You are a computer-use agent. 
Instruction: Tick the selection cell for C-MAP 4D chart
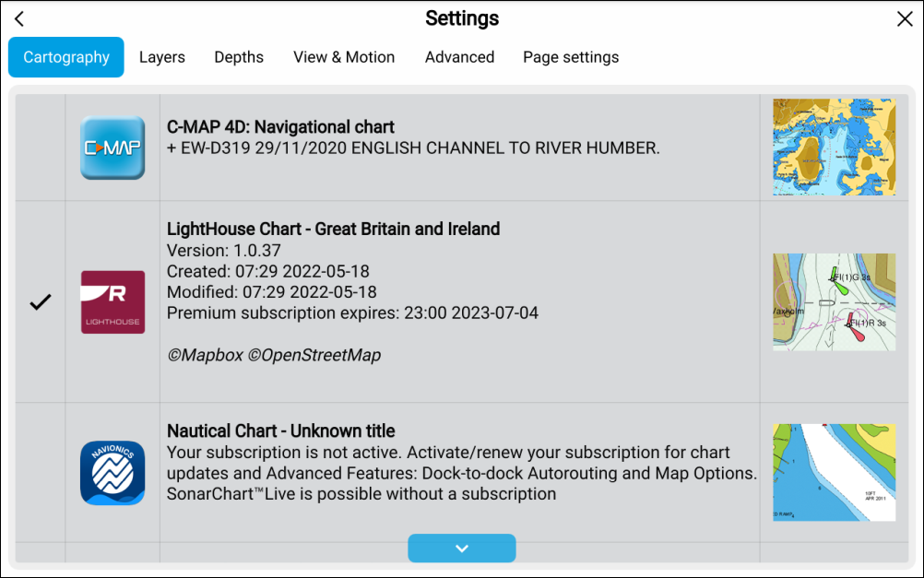click(40, 147)
